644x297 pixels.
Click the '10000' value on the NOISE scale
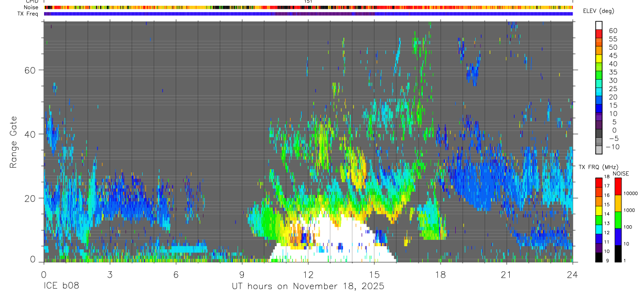[630, 193]
